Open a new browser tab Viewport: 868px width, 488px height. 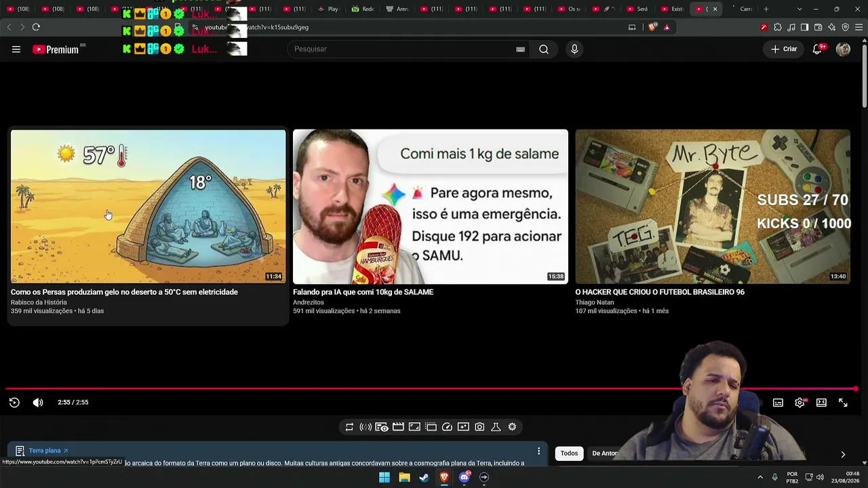coord(766,9)
